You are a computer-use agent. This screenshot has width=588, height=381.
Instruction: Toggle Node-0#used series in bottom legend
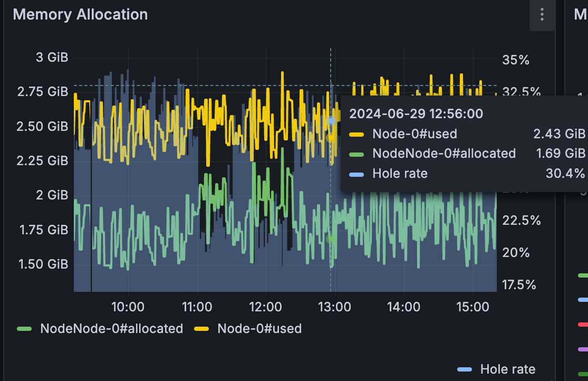[259, 329]
